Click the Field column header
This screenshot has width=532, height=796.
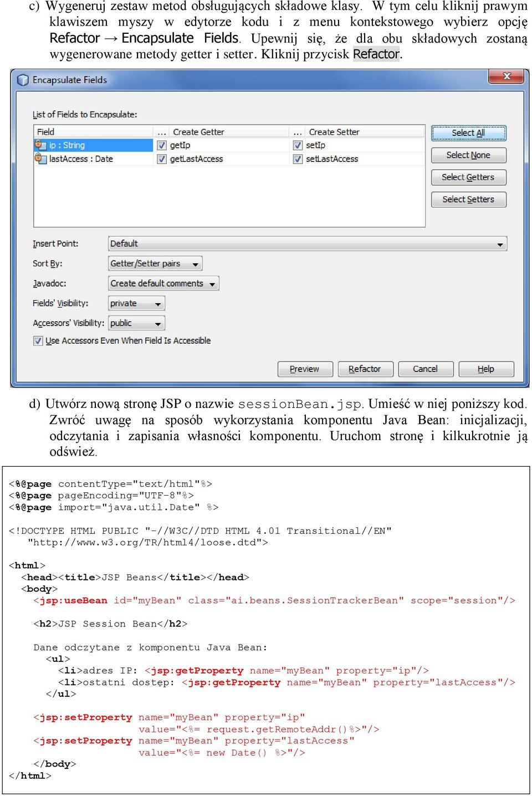click(x=93, y=132)
